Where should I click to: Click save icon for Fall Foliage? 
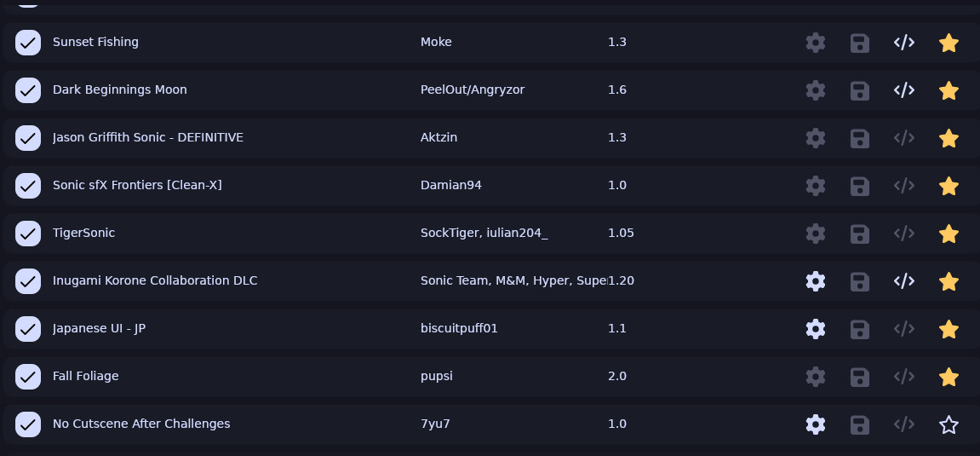(x=860, y=376)
